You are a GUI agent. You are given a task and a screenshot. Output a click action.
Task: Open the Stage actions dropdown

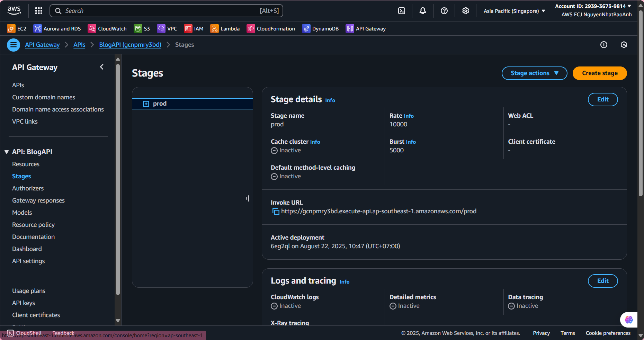pyautogui.click(x=534, y=73)
